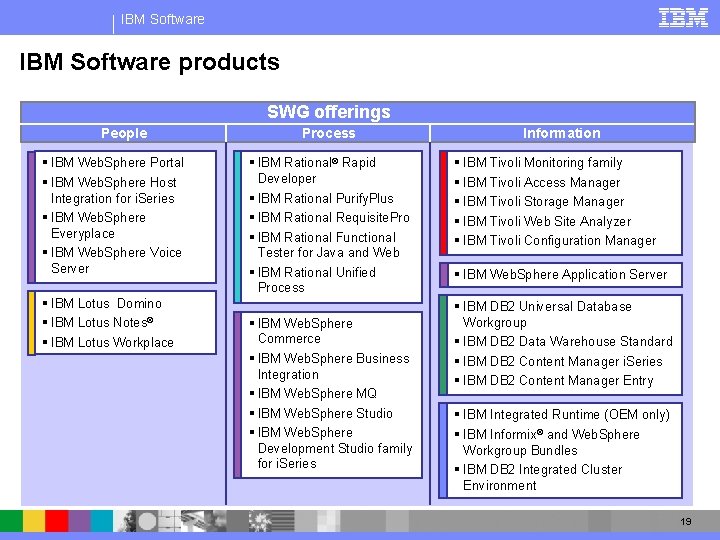Screen dimensions: 720x540
Task: Click 'IBM Rational Unified Process' item
Action: pos(317,280)
